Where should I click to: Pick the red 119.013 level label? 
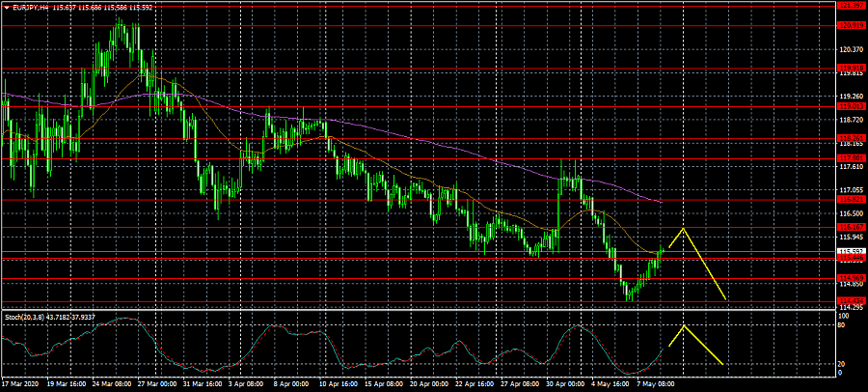[x=852, y=106]
